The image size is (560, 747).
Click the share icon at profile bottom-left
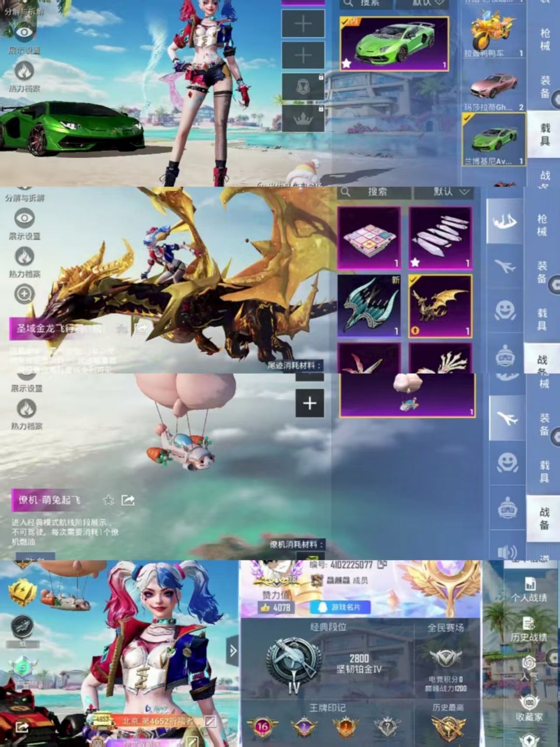[22, 727]
